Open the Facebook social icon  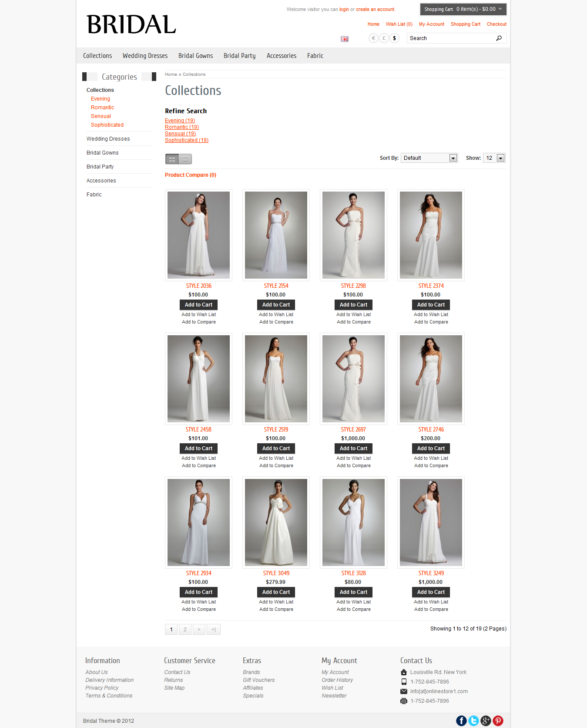click(461, 721)
